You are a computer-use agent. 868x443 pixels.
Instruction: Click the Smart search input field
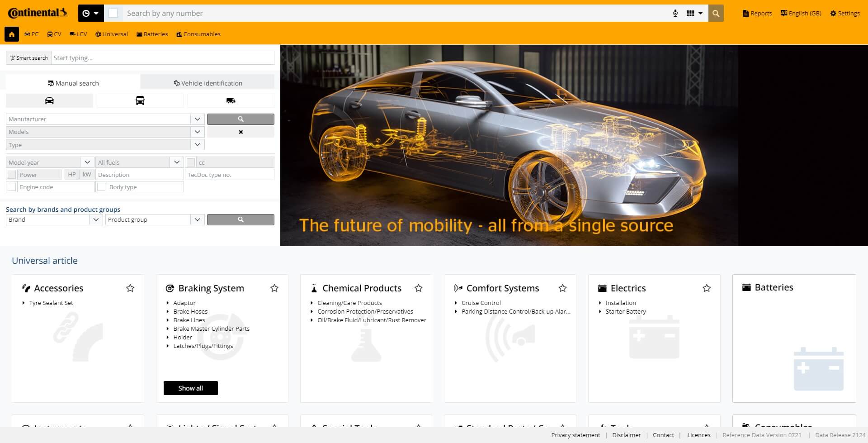point(162,58)
